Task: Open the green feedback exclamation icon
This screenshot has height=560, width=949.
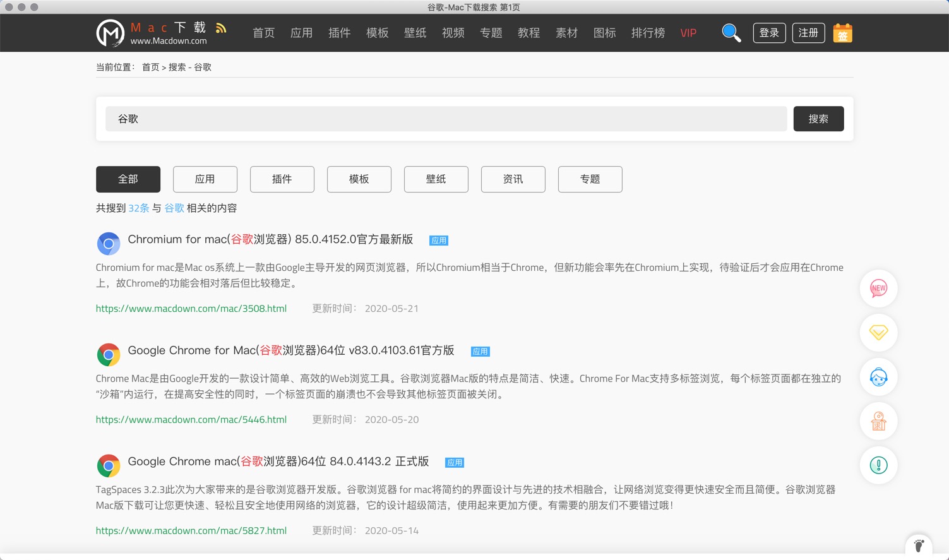Action: tap(878, 465)
